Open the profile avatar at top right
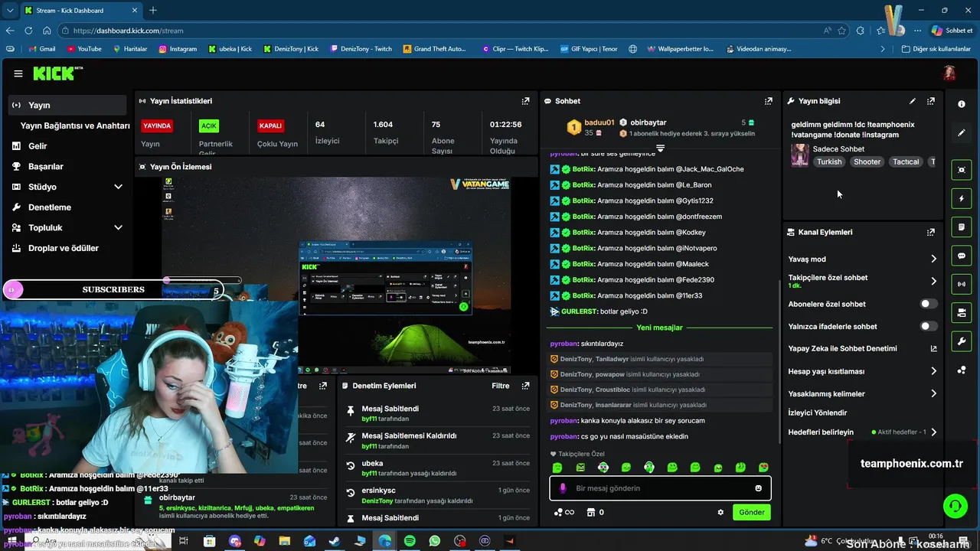The image size is (980, 551). click(949, 73)
